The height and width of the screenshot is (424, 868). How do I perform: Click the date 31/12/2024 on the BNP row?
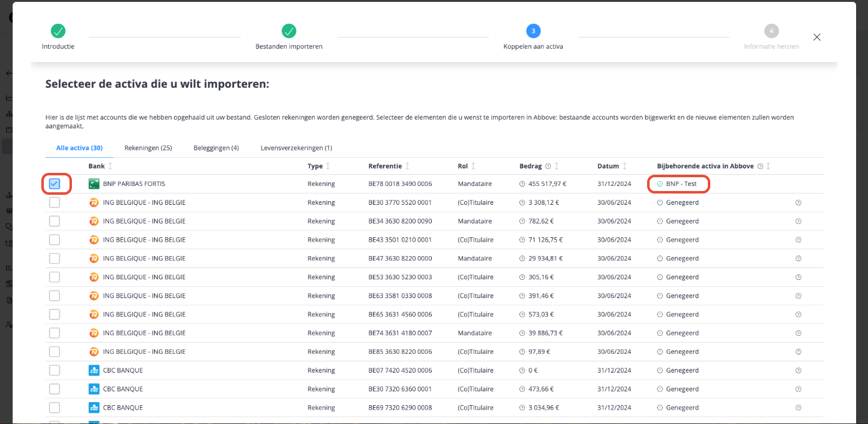tap(615, 184)
